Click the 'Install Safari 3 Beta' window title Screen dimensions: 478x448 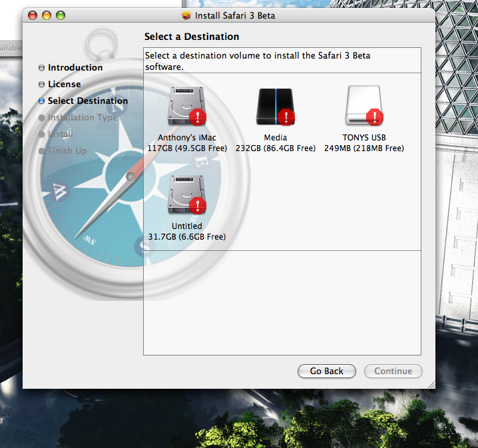[235, 15]
